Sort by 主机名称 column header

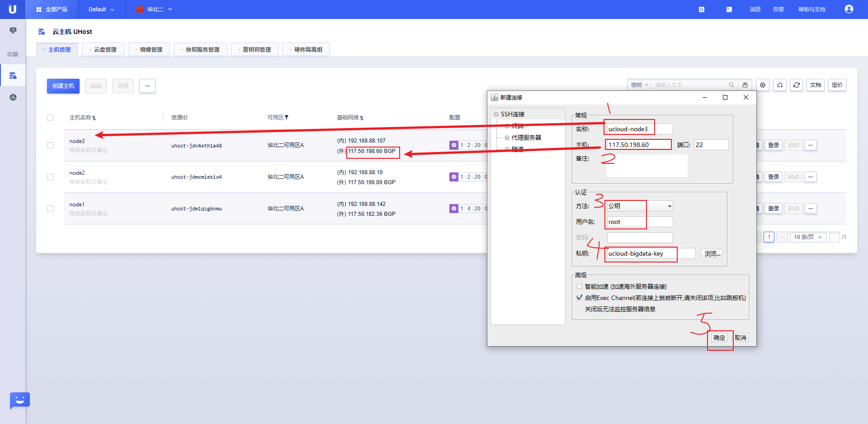(82, 118)
